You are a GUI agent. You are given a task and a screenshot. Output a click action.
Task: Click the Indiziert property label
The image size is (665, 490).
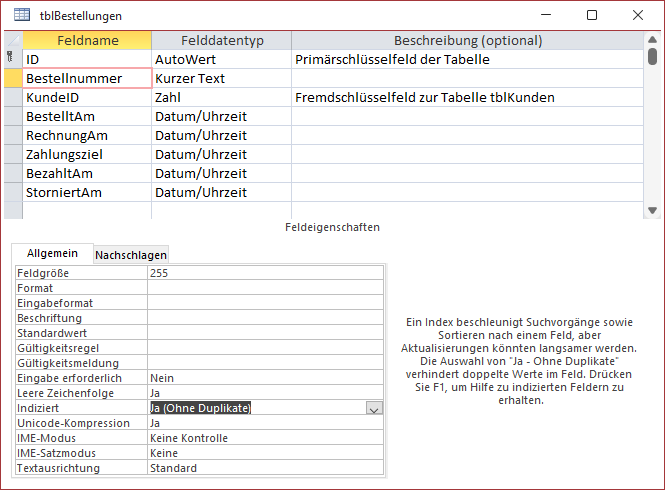[81, 408]
